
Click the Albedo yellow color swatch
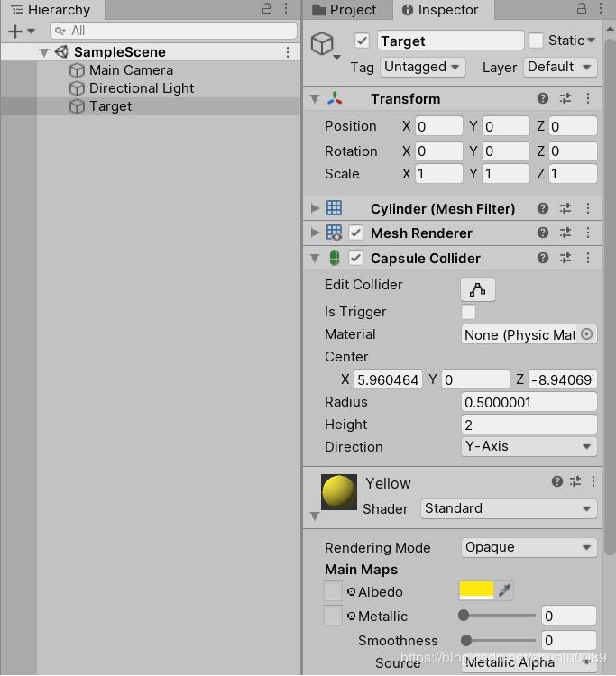(x=476, y=590)
